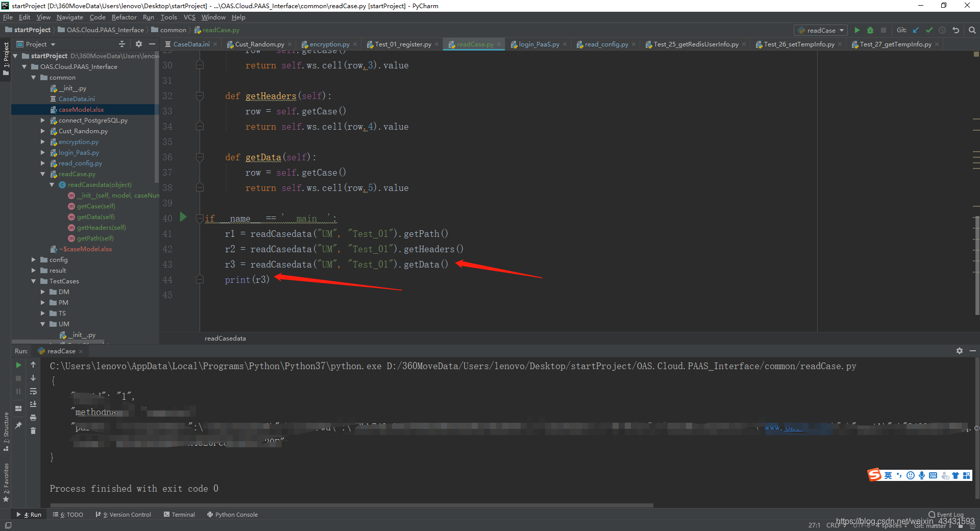The image size is (980, 531).
Task: Hide the Run tool window
Action: (x=973, y=351)
